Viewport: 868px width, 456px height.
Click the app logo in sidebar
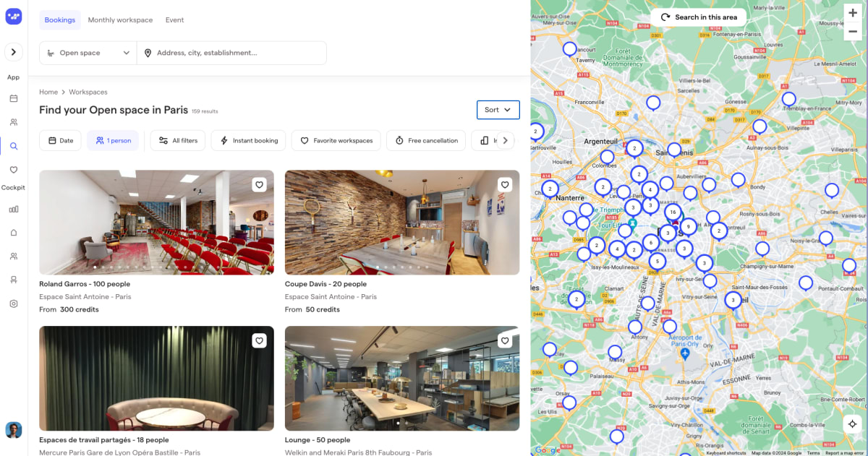pos(14,17)
